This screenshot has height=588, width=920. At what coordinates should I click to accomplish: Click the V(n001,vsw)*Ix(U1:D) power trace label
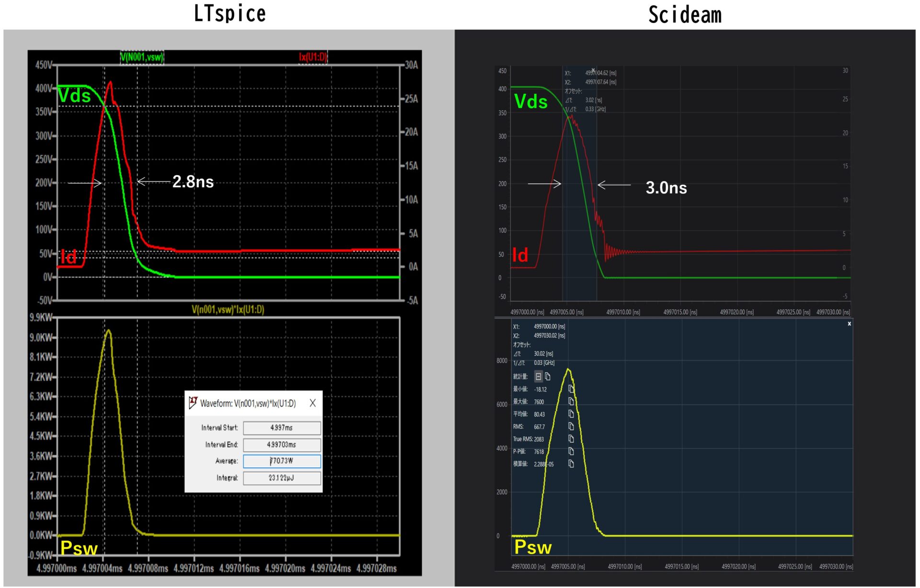(228, 310)
